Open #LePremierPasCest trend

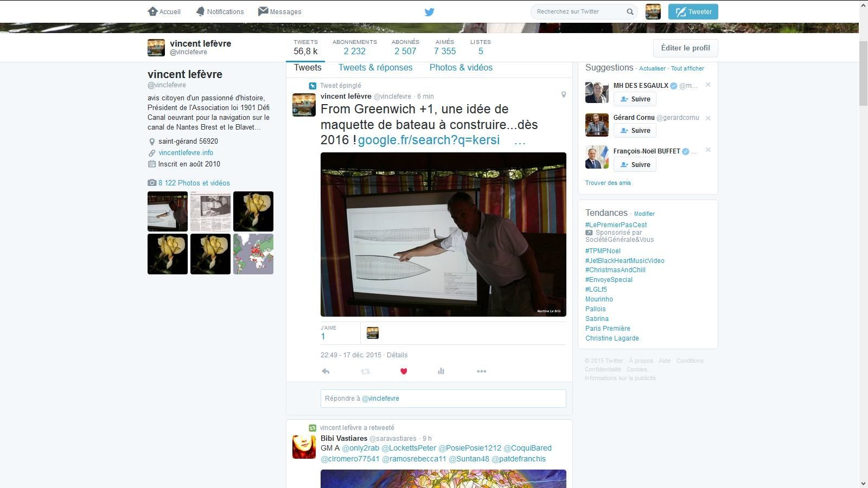pyautogui.click(x=616, y=225)
